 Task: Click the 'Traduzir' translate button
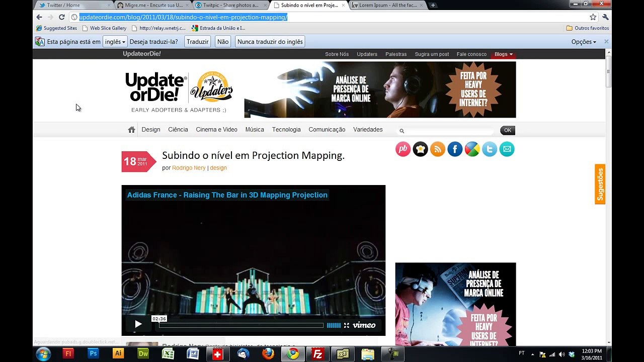pos(197,42)
